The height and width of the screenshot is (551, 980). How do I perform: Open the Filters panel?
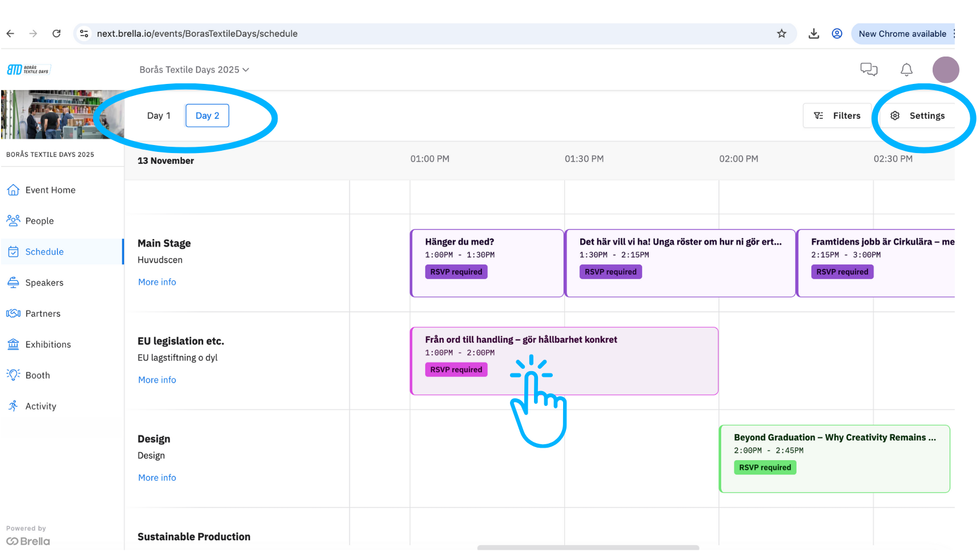(837, 116)
